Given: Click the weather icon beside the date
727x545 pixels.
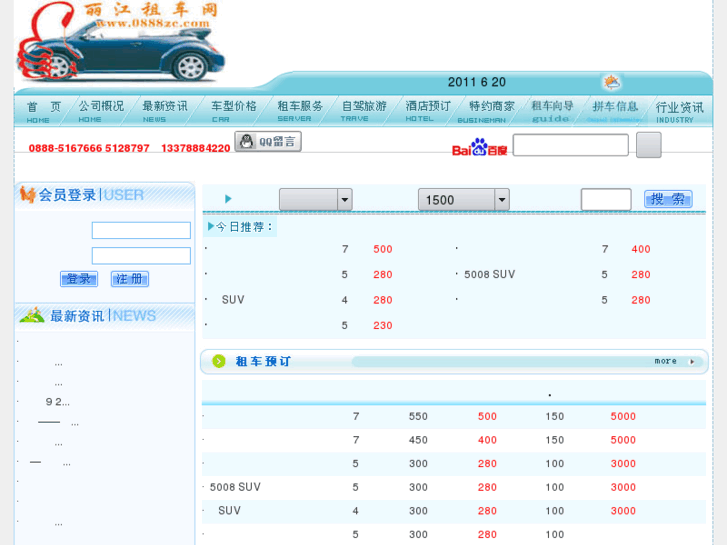Looking at the screenshot, I should (x=611, y=82).
